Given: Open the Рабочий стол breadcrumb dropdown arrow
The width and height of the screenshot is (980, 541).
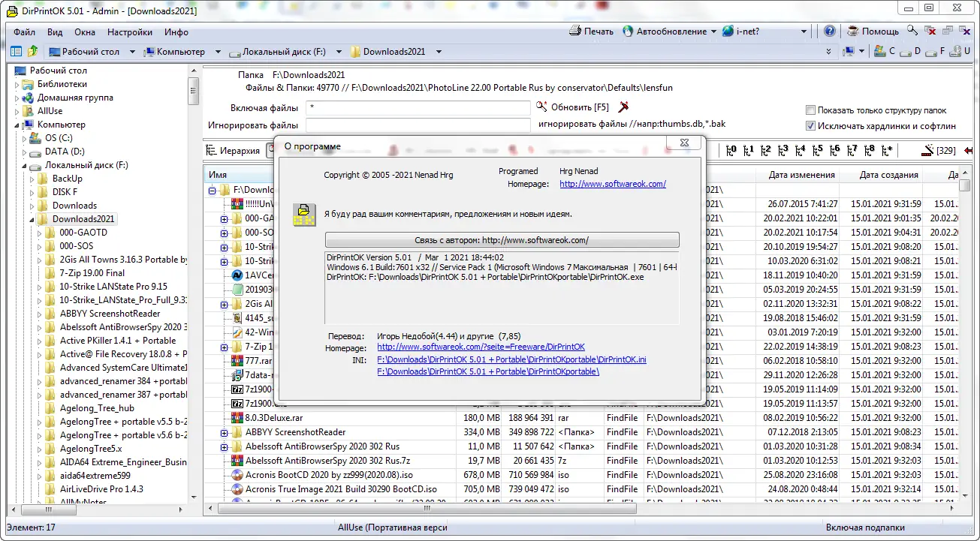Looking at the screenshot, I should click(132, 52).
